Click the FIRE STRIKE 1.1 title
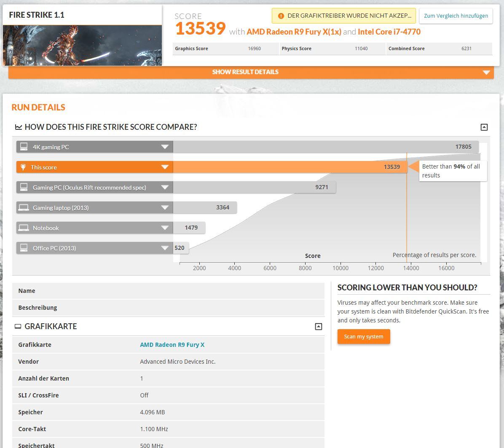The height and width of the screenshot is (448, 504). point(37,15)
